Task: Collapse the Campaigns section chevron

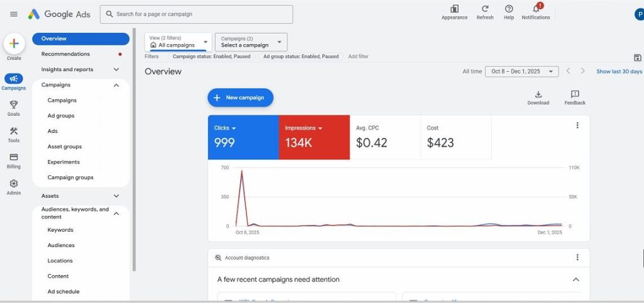Action: pos(116,85)
